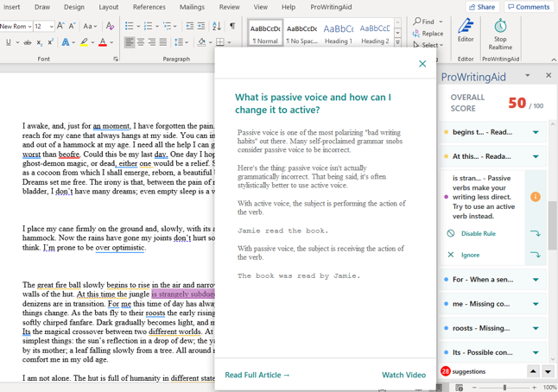
Task: Switch to the Mailings tab
Action: (x=192, y=7)
